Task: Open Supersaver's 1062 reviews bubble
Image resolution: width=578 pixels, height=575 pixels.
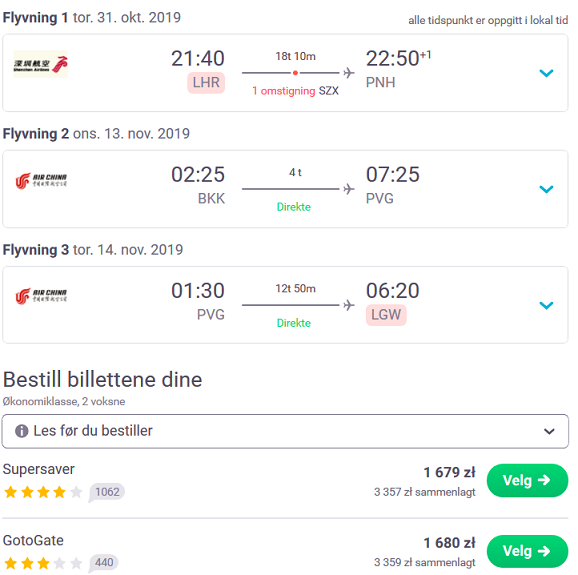Action: point(107,492)
